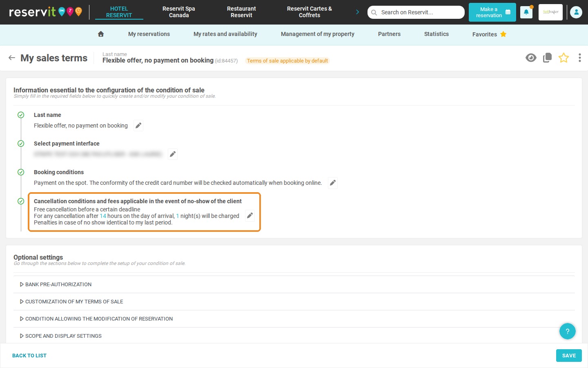Screen dimensions: 588x368
Task: Mark sales term with star favorite icon
Action: click(x=563, y=58)
